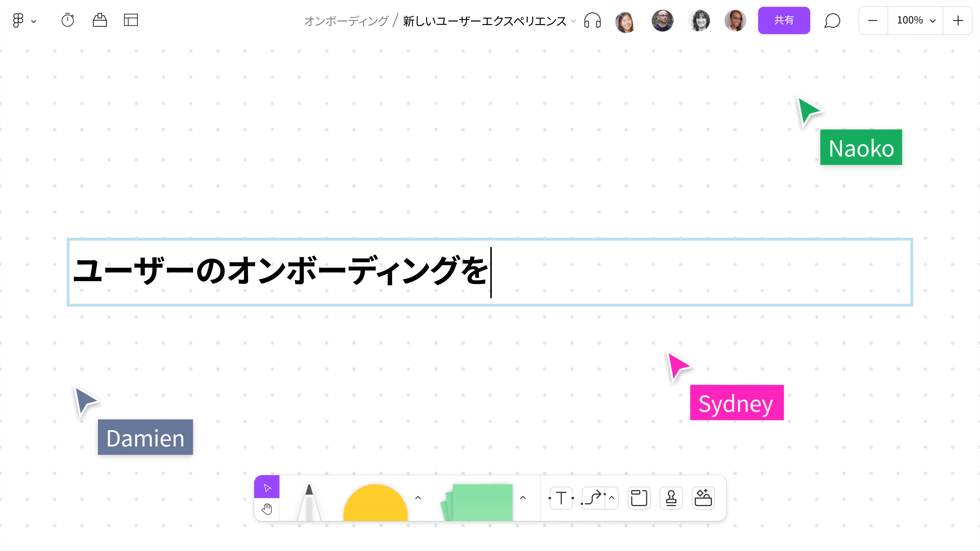Start audio conversation with headphones icon
The height and width of the screenshot is (551, 980).
pos(592,20)
